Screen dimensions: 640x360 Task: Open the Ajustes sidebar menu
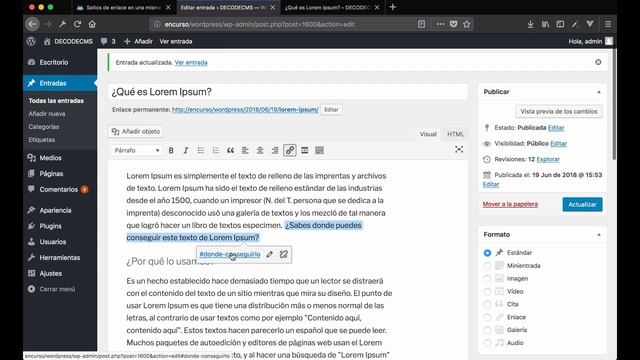click(60, 273)
